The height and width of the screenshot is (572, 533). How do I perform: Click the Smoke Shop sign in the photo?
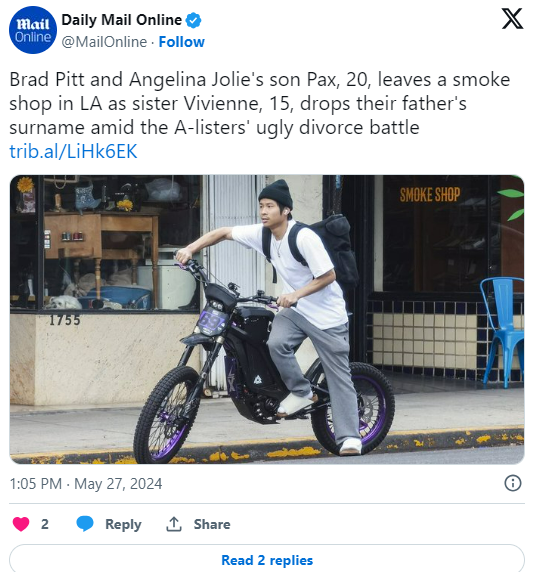(x=430, y=195)
